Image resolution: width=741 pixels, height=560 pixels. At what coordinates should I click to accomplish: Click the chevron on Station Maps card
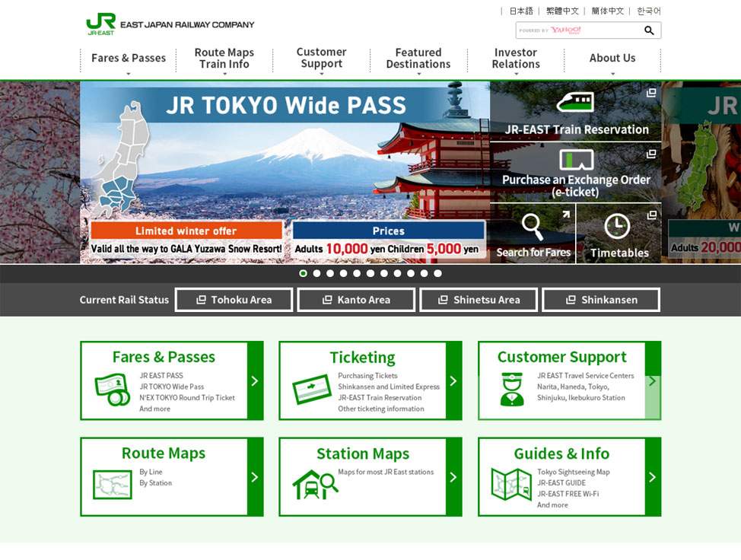click(x=453, y=477)
